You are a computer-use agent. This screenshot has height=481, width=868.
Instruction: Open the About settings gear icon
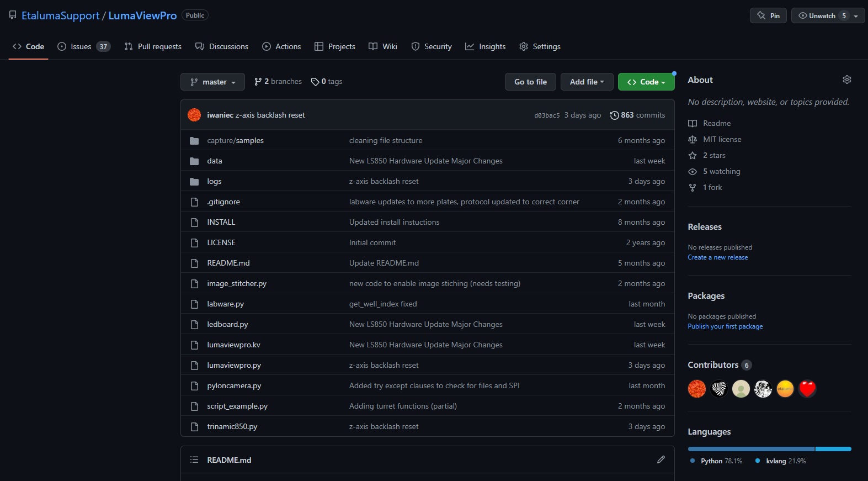[x=846, y=80]
